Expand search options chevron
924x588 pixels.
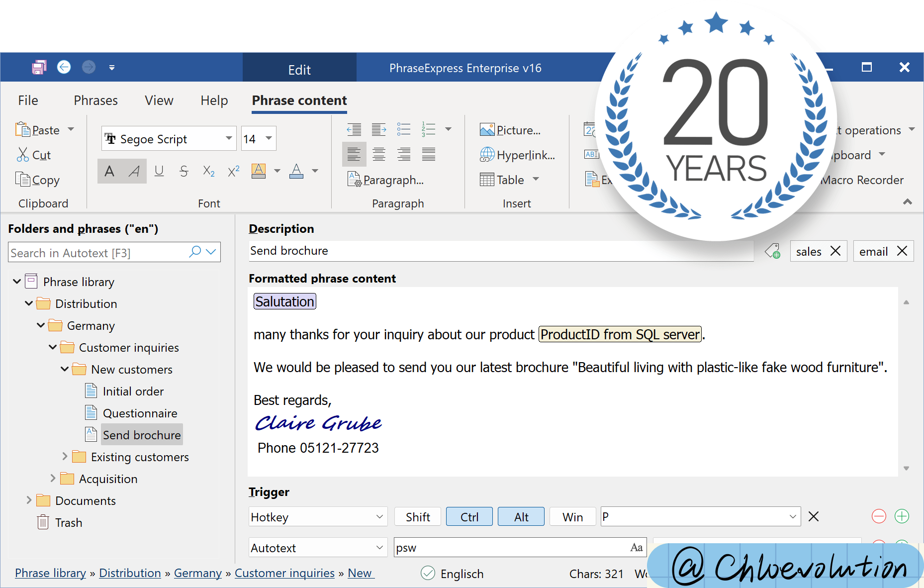(x=211, y=252)
